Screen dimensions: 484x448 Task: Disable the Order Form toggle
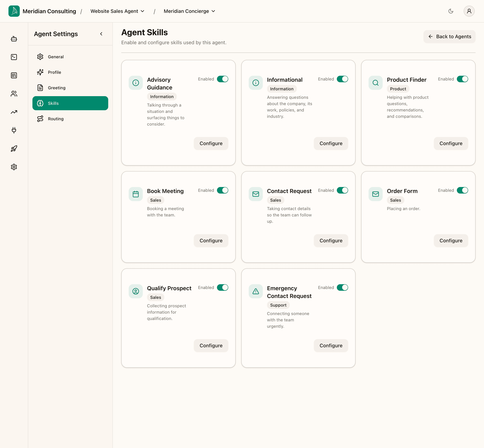coord(462,190)
